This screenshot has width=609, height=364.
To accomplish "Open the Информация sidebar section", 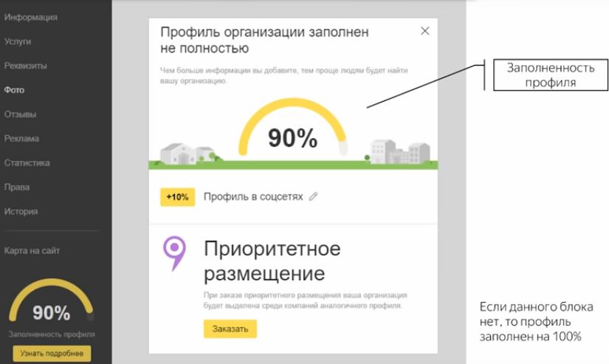I will coord(30,16).
